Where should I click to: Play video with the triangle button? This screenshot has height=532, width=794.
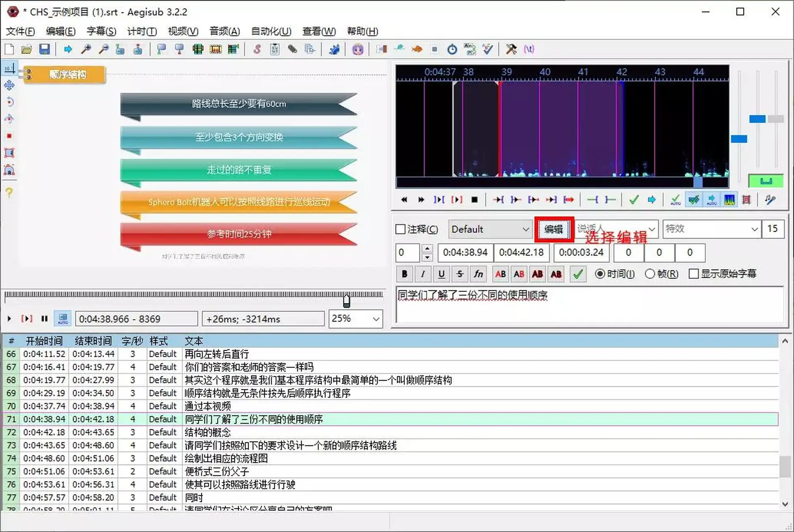[x=9, y=319]
